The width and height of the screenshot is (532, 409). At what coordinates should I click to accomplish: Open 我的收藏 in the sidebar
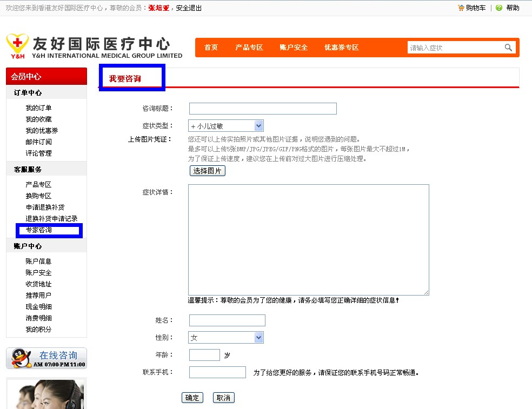click(39, 119)
